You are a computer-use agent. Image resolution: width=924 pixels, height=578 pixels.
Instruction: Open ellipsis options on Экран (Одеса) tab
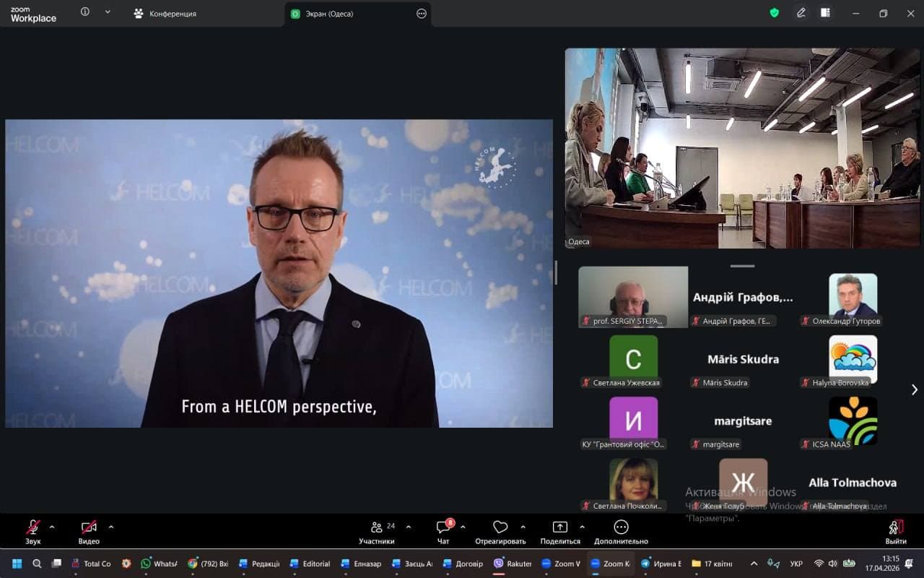point(422,13)
